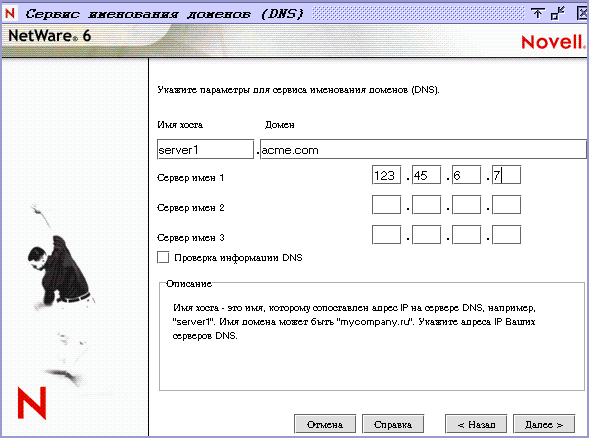Click the Сервер имен 3 label
Image resolution: width=589 pixels, height=438 pixels.
click(x=190, y=237)
